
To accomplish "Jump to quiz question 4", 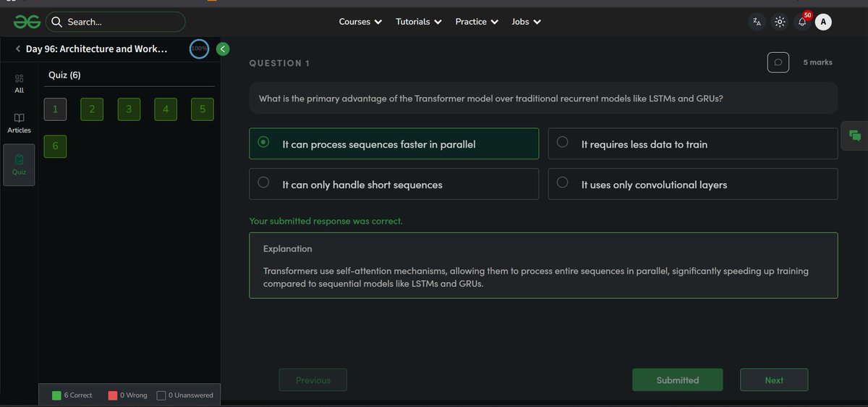I will 166,109.
